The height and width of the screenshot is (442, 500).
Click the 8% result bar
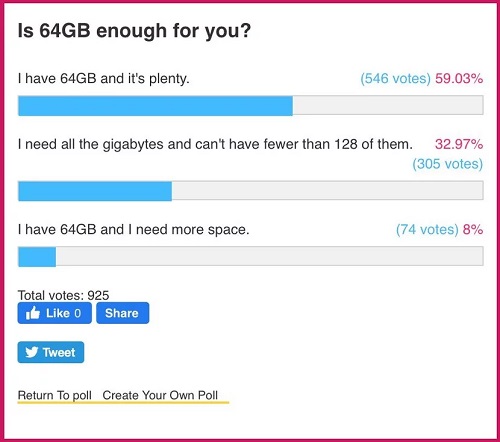(251, 256)
